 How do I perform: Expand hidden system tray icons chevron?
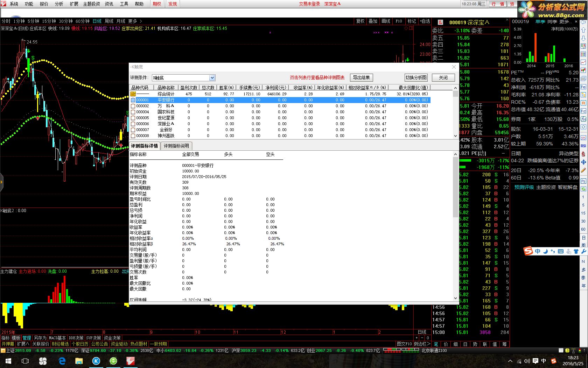click(x=510, y=361)
